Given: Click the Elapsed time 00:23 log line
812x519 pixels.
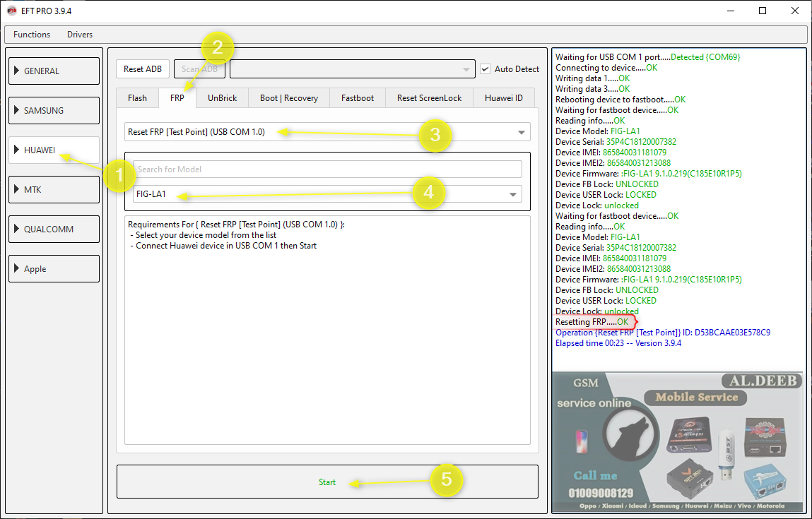Looking at the screenshot, I should [618, 343].
